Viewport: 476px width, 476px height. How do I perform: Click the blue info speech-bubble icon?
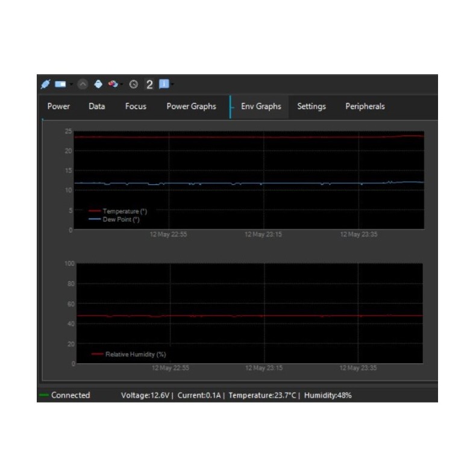[164, 84]
